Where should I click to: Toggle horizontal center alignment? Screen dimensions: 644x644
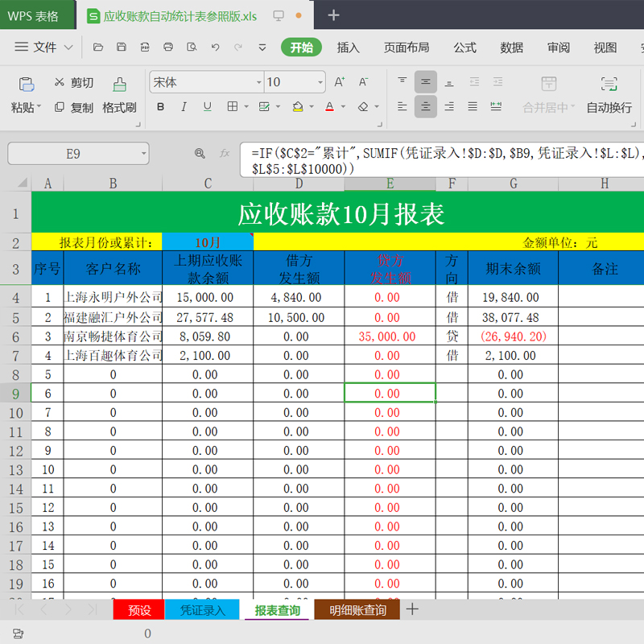[x=426, y=107]
